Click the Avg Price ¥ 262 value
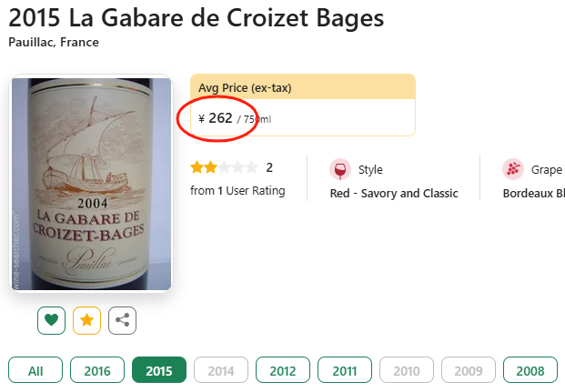This screenshot has height=392, width=565. tap(221, 117)
